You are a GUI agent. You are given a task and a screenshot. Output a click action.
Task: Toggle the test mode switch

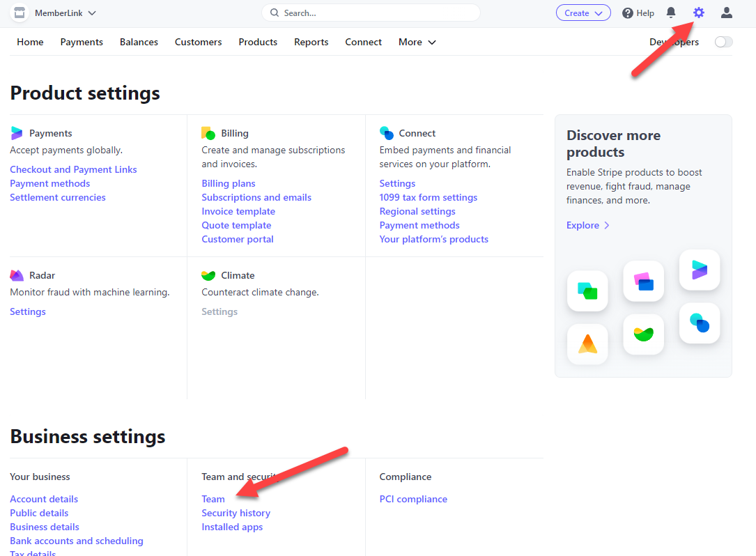click(x=723, y=42)
